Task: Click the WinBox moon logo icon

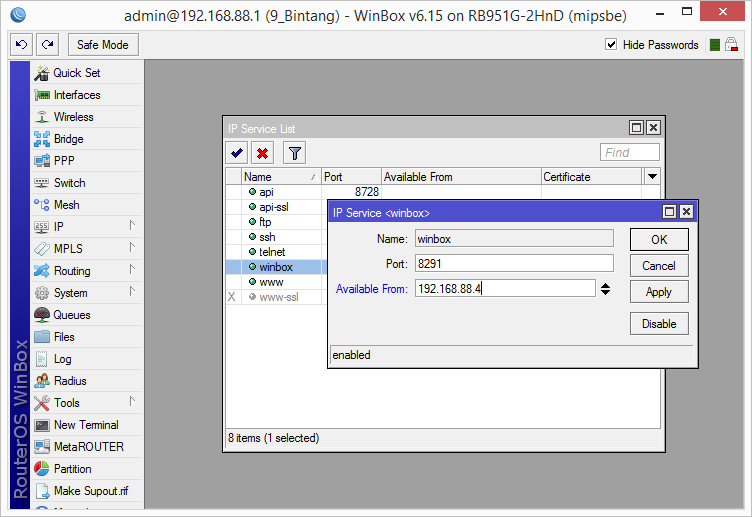Action: 18,15
